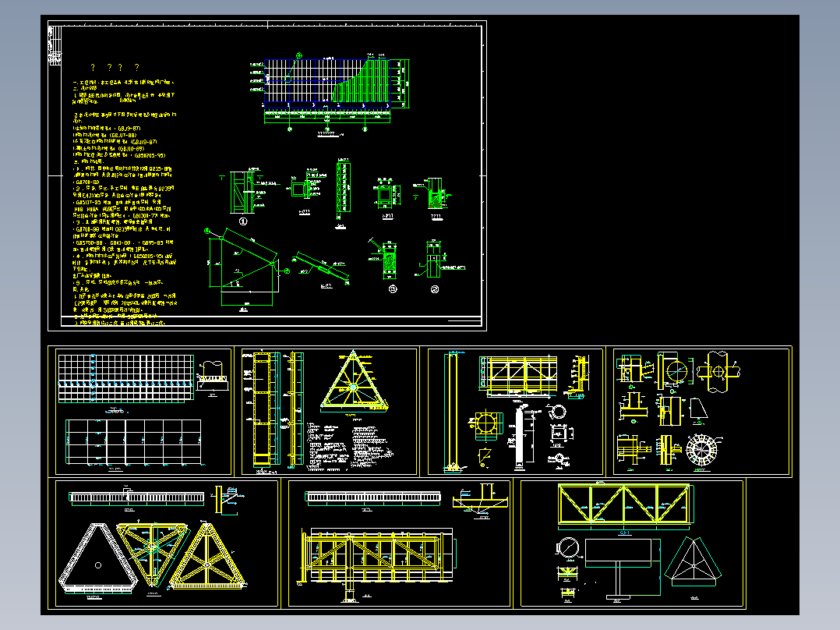Click the circled detail marker 3
Viewport: 840px width, 630px height.
[x=393, y=289]
